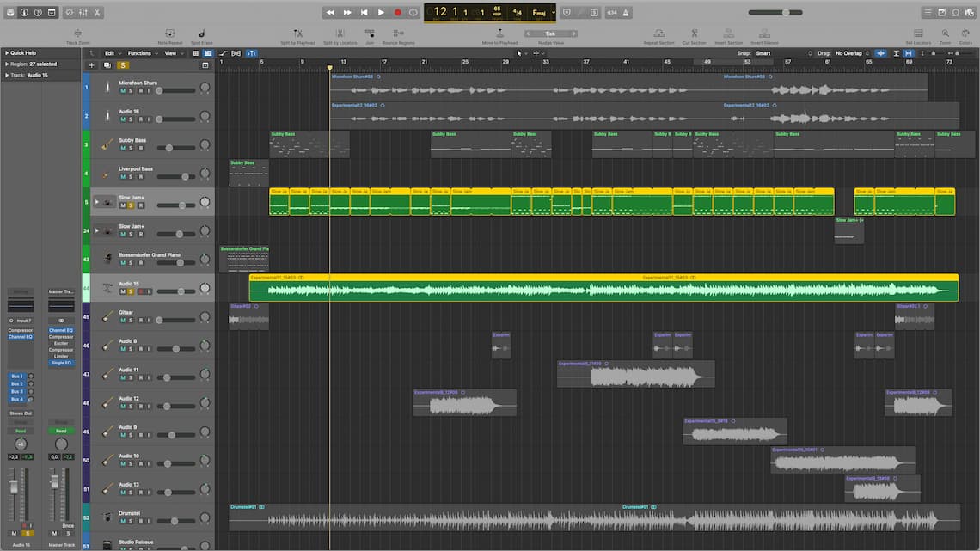Click the Bounce Regions icon
The width and height of the screenshot is (980, 551).
coord(398,34)
